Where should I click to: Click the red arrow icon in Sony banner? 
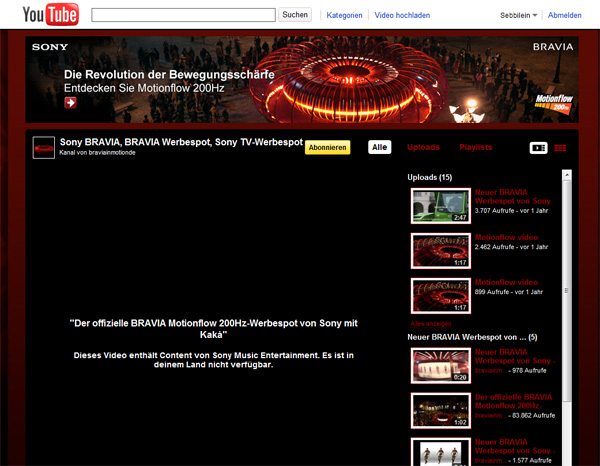tap(71, 102)
